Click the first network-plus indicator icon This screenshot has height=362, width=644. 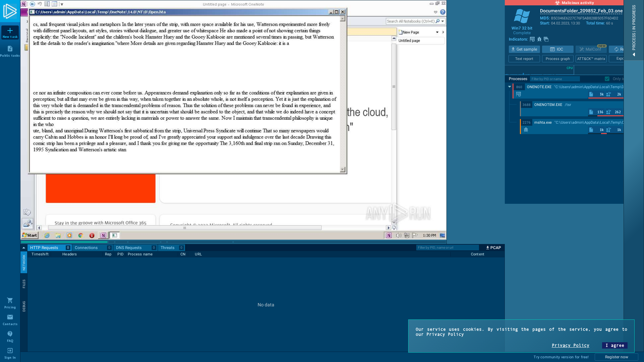pyautogui.click(x=532, y=39)
